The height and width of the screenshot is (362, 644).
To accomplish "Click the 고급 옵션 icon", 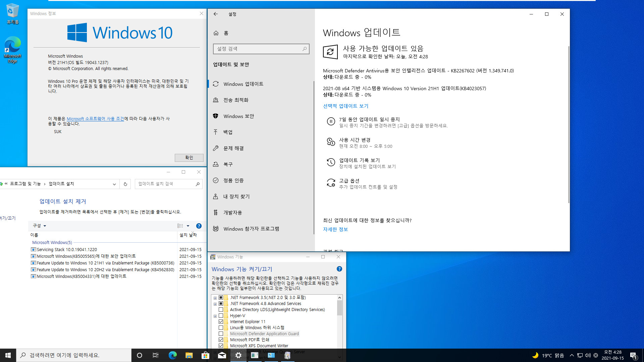I will (331, 183).
